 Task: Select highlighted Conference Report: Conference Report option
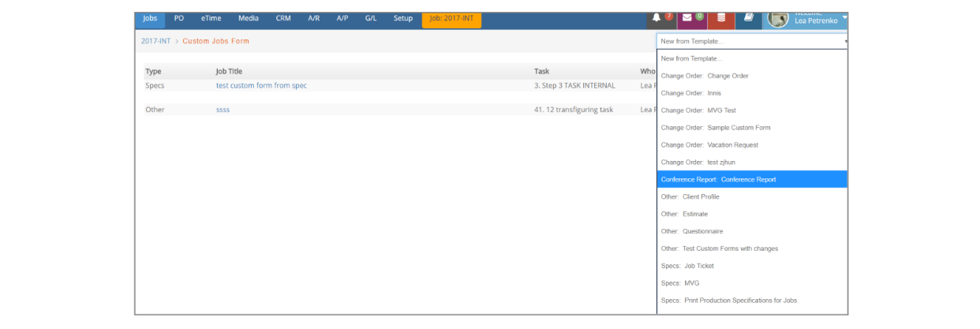[753, 180]
